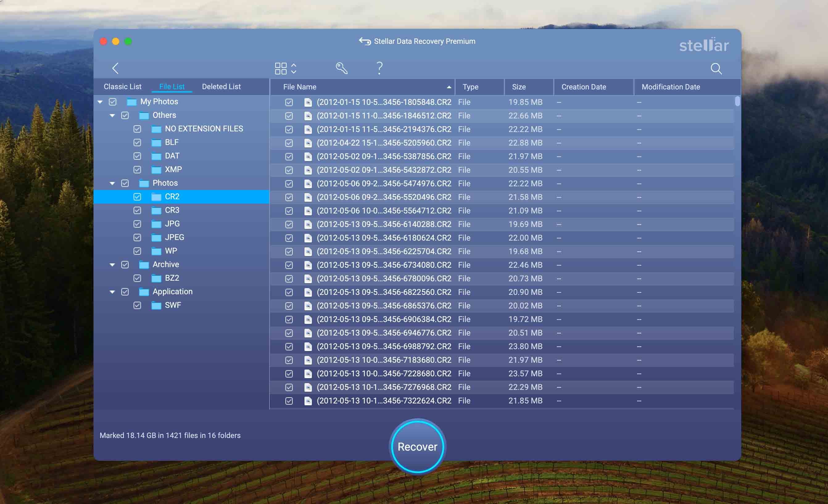Click the WP folder icon
828x504 pixels.
156,251
